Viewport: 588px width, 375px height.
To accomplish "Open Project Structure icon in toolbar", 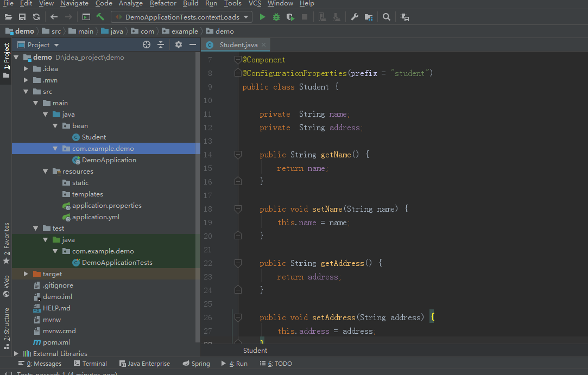I will pos(369,17).
